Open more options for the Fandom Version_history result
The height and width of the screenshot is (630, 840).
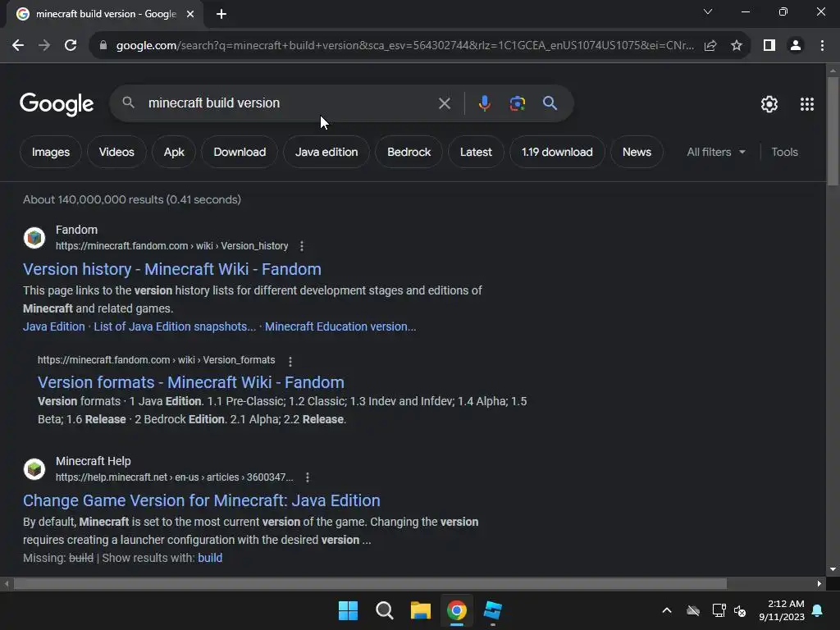[x=302, y=246]
